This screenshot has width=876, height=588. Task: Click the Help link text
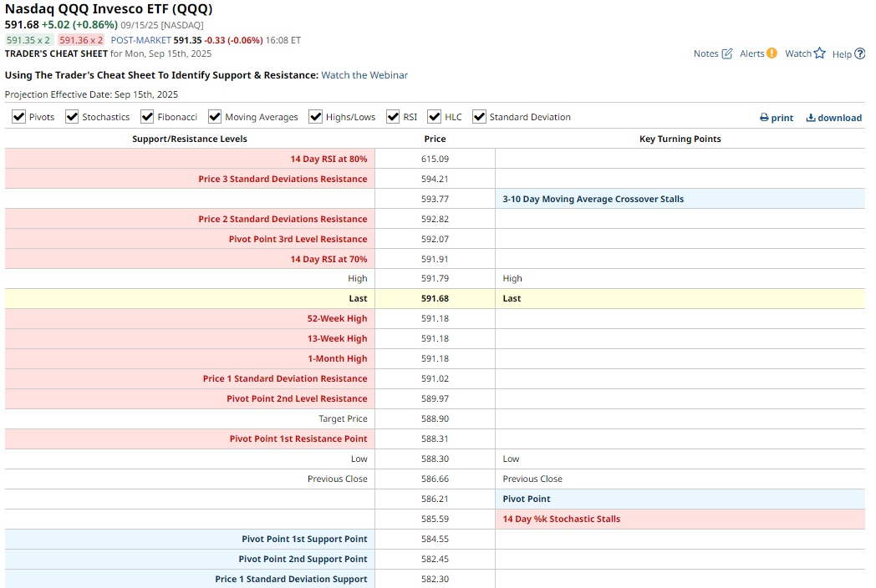click(842, 54)
